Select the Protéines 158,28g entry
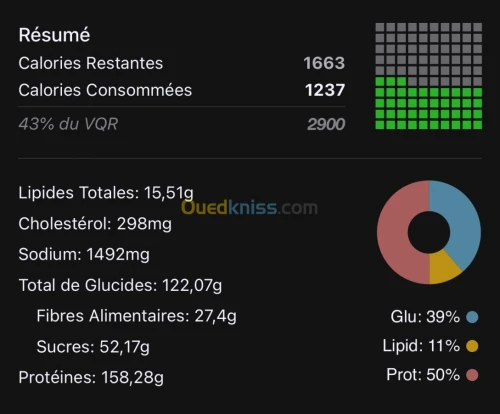The height and width of the screenshot is (414, 500). [x=91, y=378]
